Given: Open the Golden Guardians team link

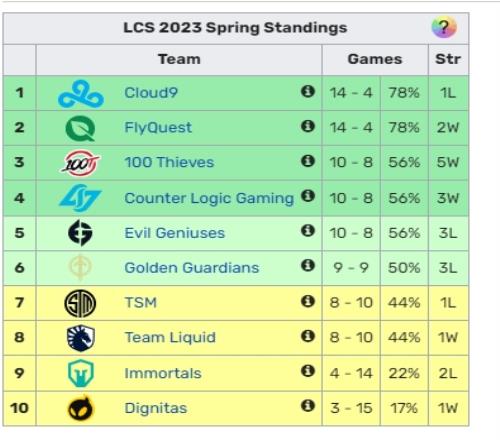Looking at the screenshot, I should tap(192, 268).
